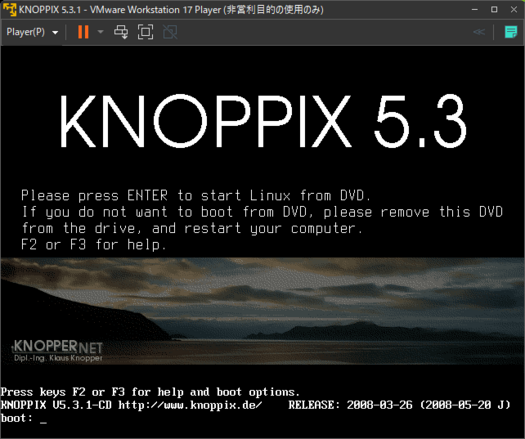Click the KNOPPER.NET logo

[x=58, y=350]
